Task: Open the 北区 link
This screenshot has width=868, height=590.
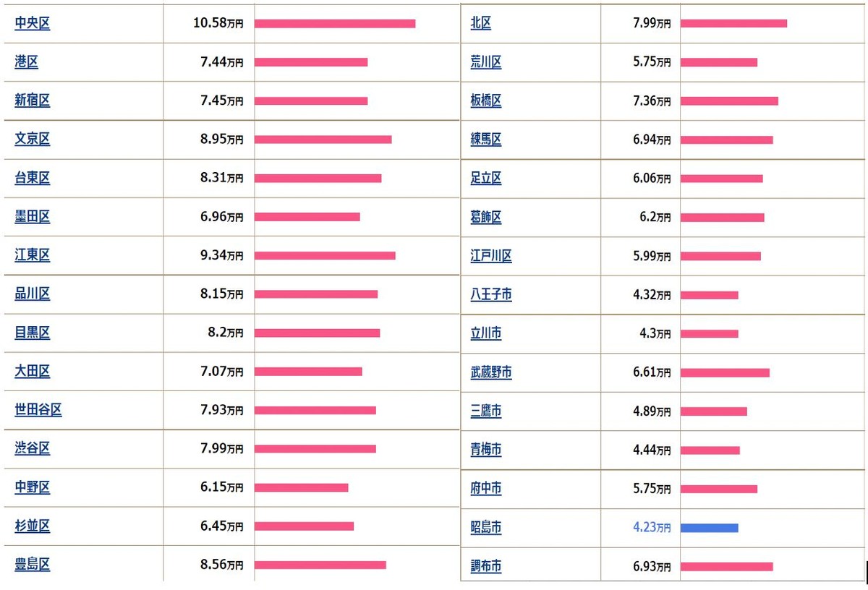Action: pos(481,23)
